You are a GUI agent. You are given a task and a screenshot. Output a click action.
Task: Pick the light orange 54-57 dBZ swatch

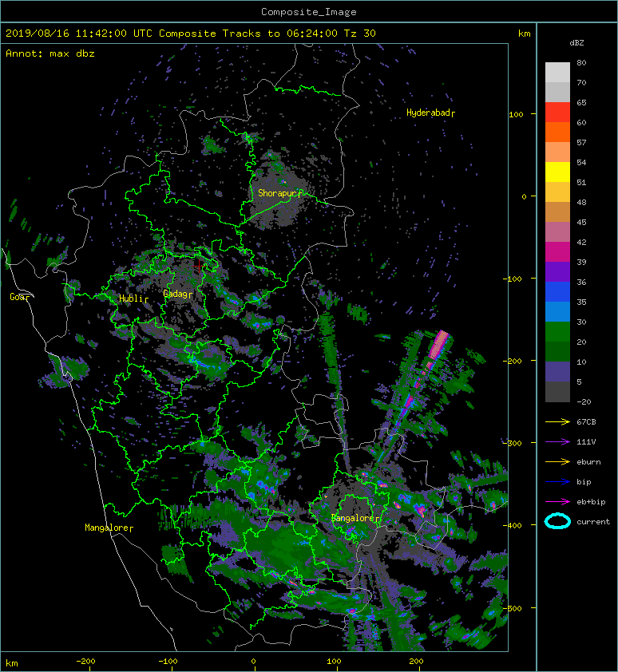557,152
